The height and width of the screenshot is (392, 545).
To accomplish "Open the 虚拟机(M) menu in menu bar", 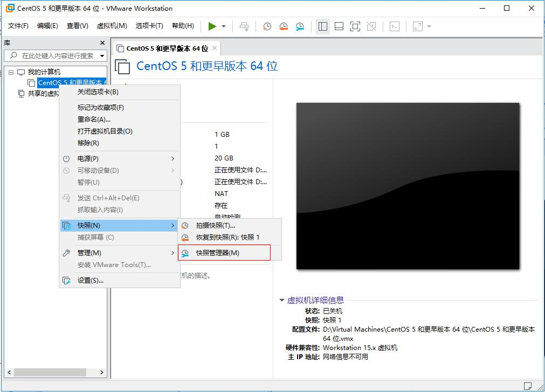I will coord(112,26).
